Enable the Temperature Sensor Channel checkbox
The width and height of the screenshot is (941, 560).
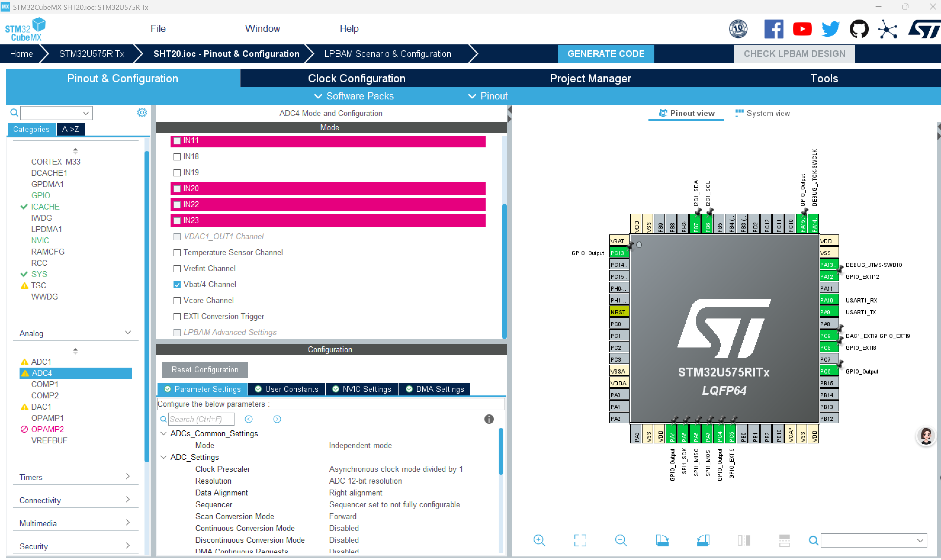coord(177,252)
